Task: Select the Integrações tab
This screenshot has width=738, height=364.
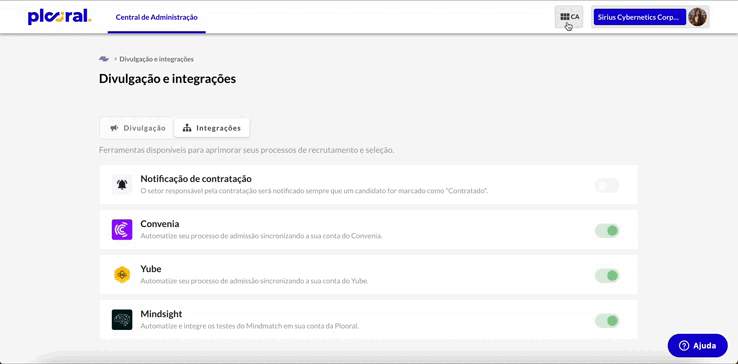Action: tap(212, 128)
